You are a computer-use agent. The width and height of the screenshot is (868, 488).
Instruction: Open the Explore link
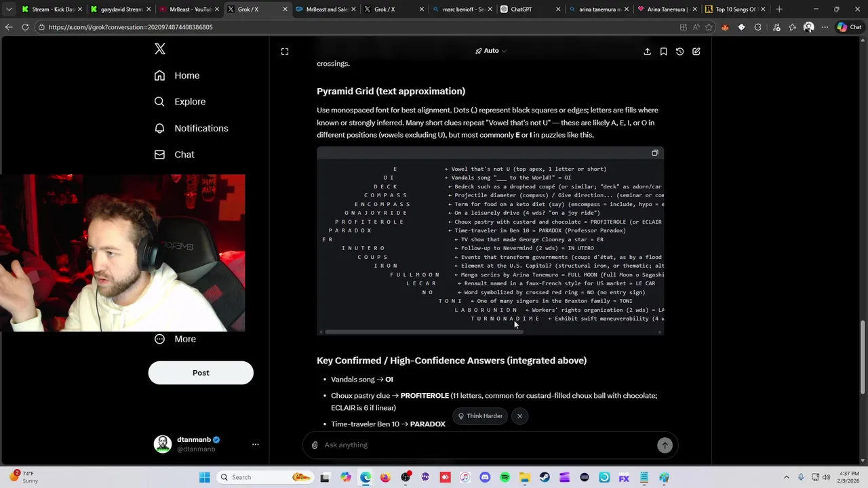point(190,102)
